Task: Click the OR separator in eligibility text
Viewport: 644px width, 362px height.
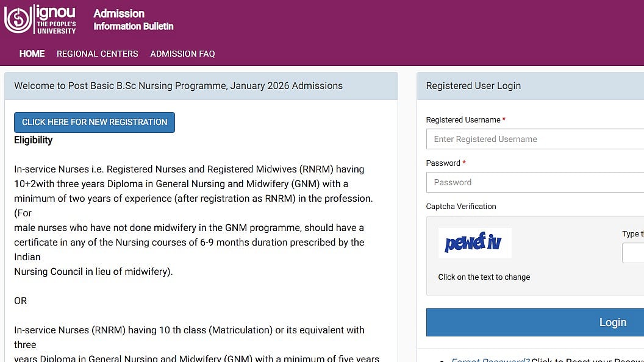Action: coord(21,301)
